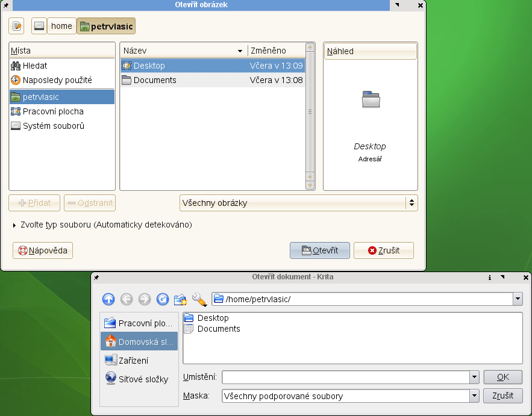Screen dimensions: 532x416
Task: Click Zrušit in the Krita dialog
Action: [x=503, y=396]
